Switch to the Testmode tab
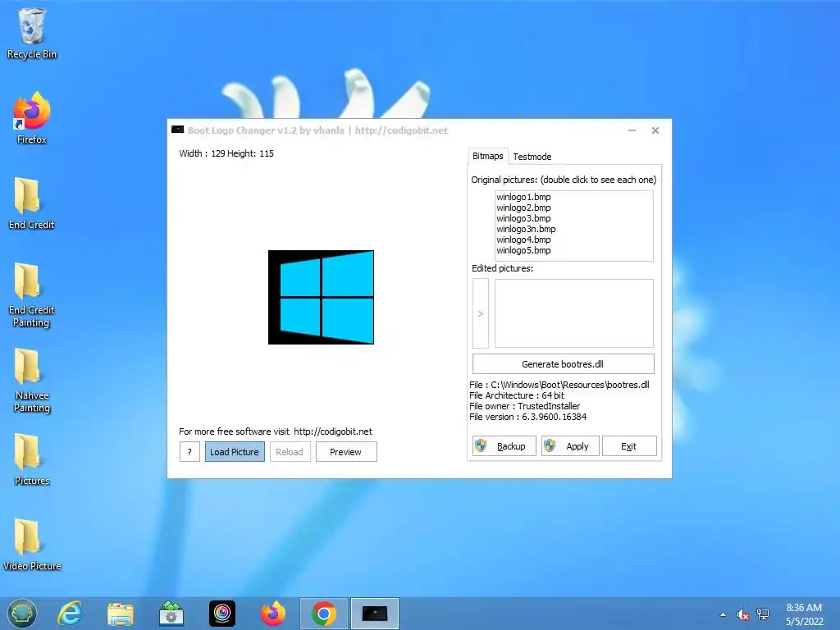Image resolution: width=840 pixels, height=630 pixels. [532, 157]
